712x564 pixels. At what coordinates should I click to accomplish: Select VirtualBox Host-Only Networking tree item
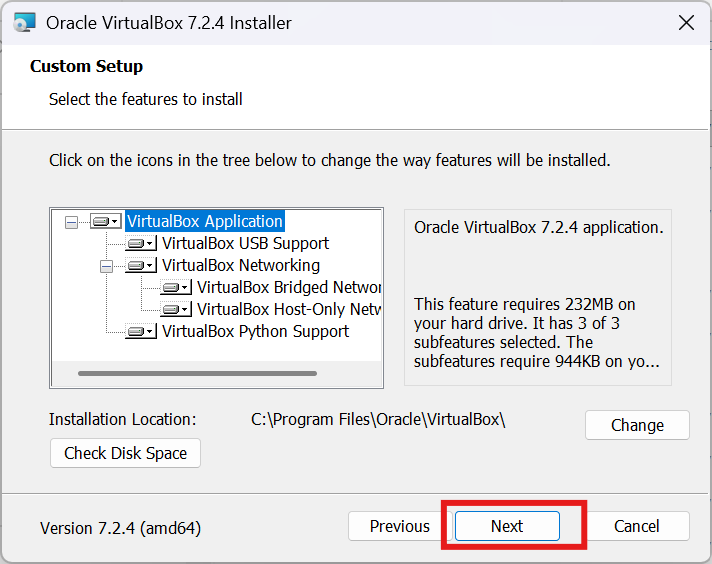[289, 309]
